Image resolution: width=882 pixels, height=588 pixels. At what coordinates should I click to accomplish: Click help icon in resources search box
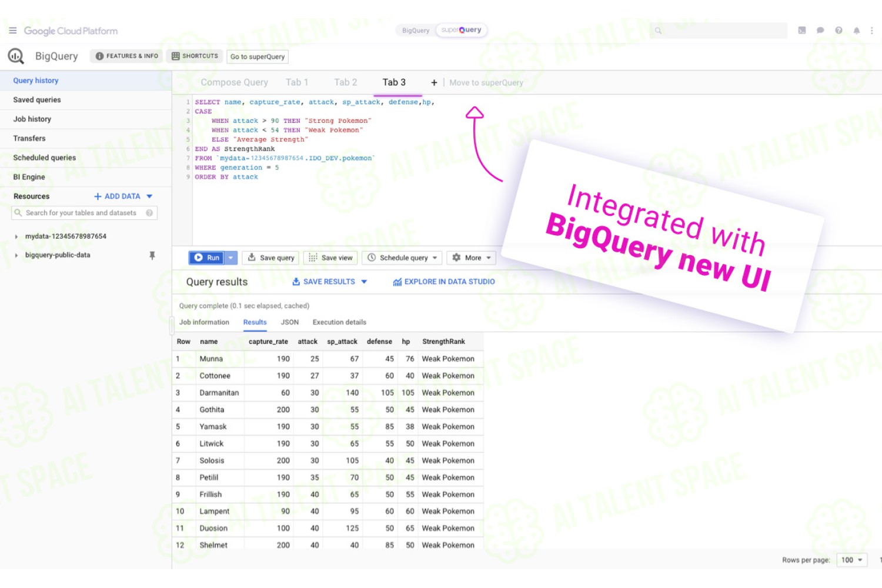[149, 213]
